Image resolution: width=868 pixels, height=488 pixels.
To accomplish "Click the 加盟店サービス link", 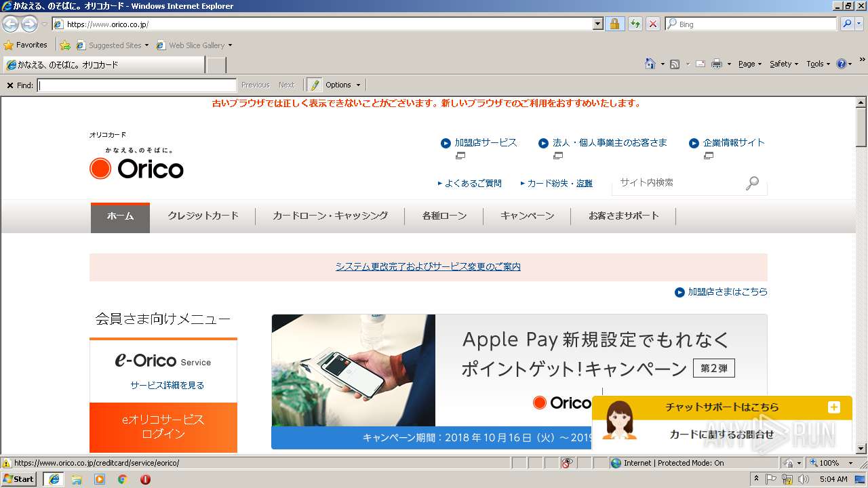I will 486,142.
